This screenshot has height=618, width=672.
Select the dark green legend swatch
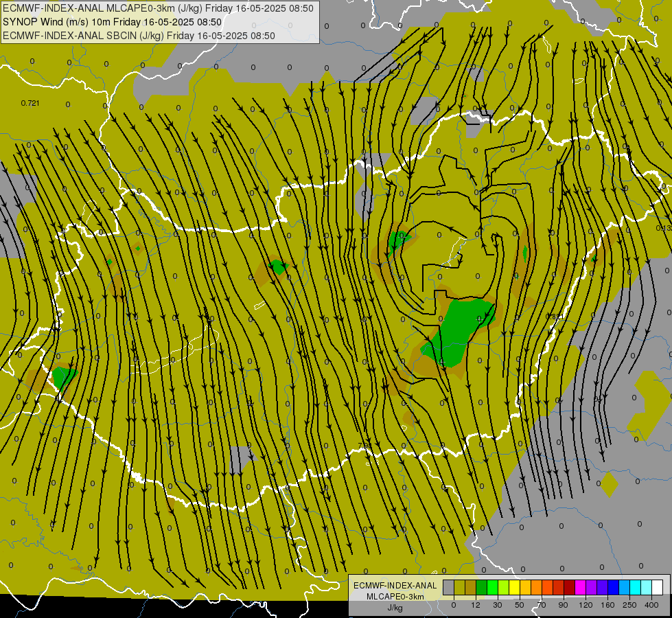point(482,588)
